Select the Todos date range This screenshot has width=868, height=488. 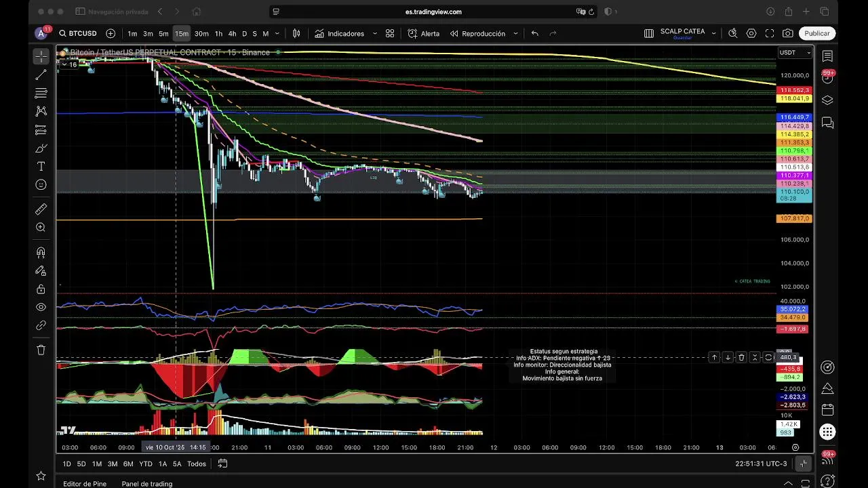click(x=197, y=464)
